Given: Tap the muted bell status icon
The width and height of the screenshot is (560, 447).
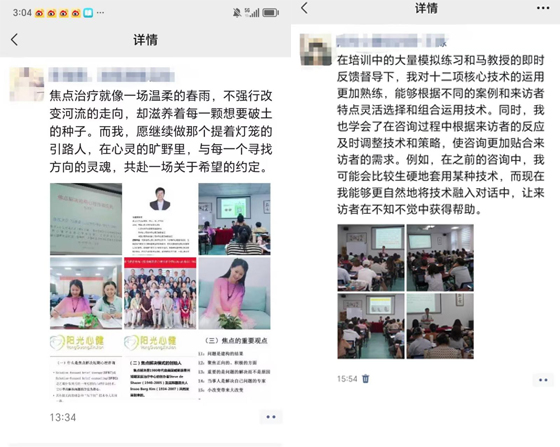Looking at the screenshot, I should [236, 13].
